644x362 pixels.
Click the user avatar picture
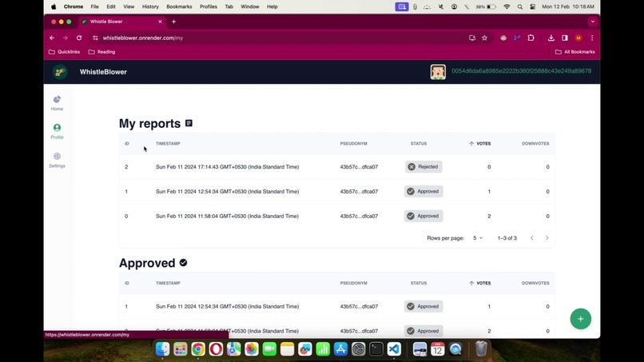[438, 72]
